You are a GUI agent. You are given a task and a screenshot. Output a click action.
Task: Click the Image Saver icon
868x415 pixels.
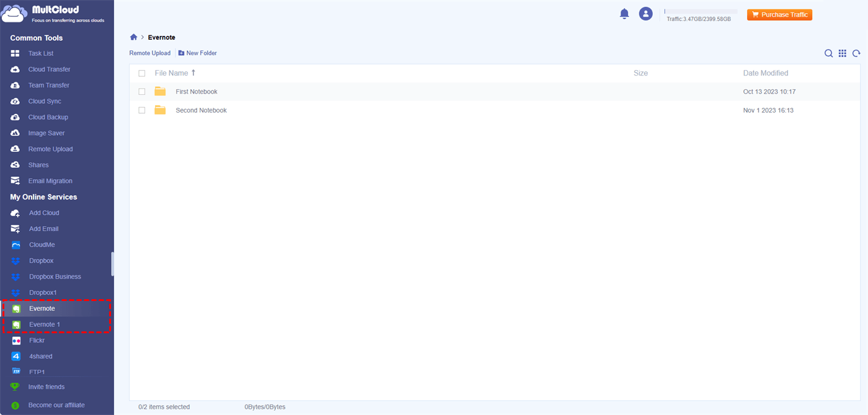pyautogui.click(x=15, y=133)
